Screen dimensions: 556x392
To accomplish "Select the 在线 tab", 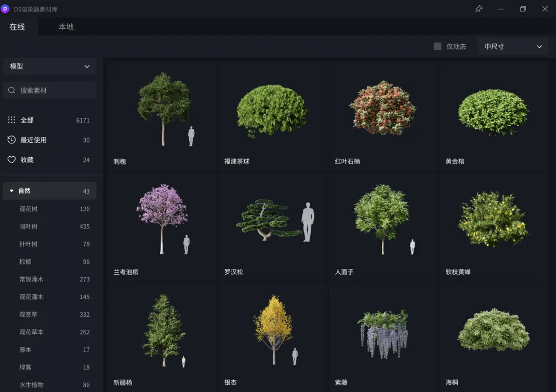I will 17,27.
